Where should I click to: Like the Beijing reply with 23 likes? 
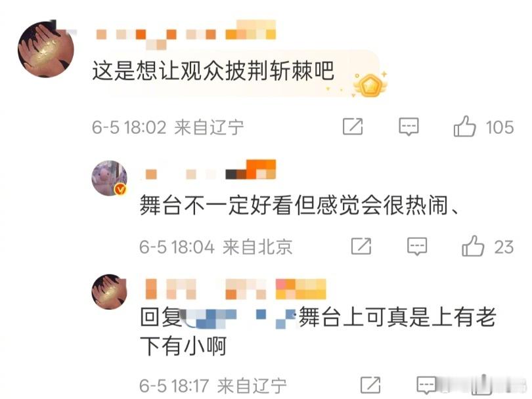click(x=473, y=246)
